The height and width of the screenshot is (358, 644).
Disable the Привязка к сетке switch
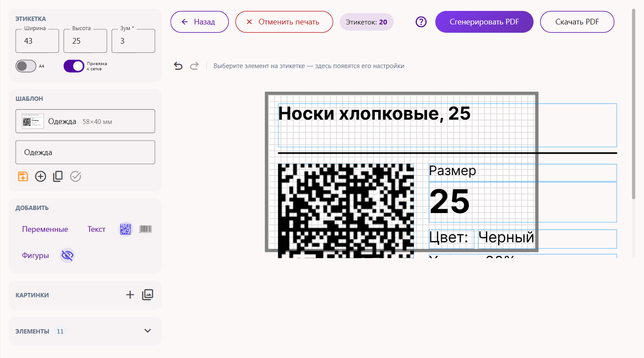click(x=74, y=66)
